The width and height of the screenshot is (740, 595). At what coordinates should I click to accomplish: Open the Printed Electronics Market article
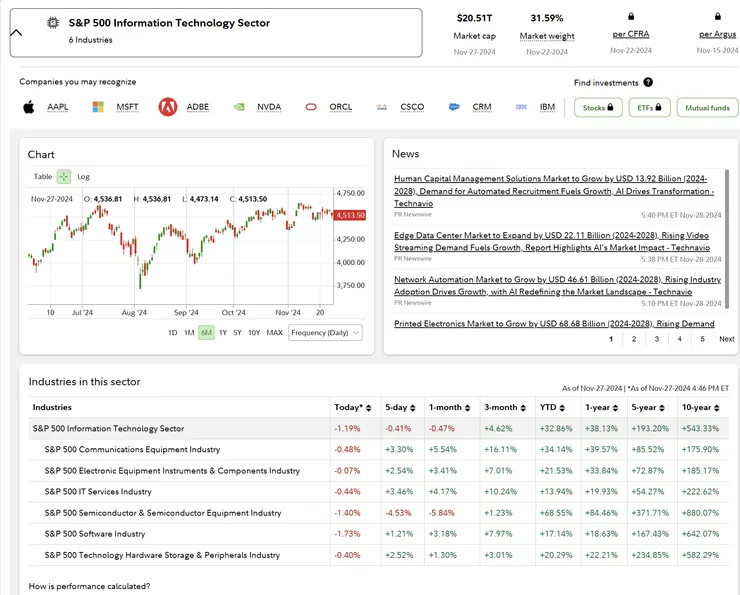pos(554,324)
